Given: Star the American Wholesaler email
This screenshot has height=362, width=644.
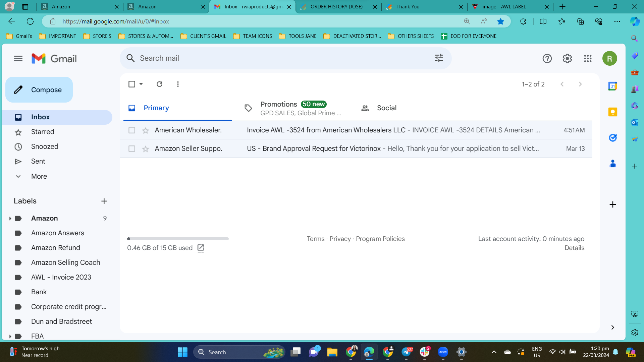Looking at the screenshot, I should (146, 130).
